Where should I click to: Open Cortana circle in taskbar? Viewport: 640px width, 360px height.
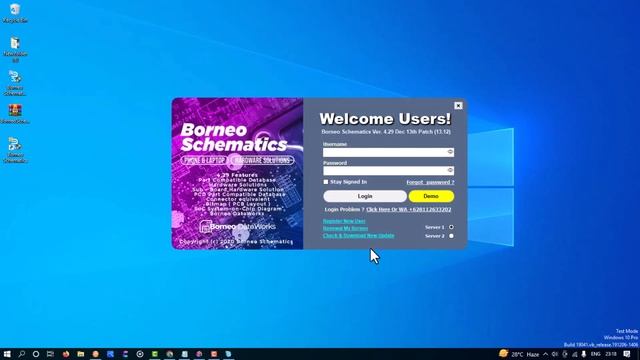tap(36, 354)
